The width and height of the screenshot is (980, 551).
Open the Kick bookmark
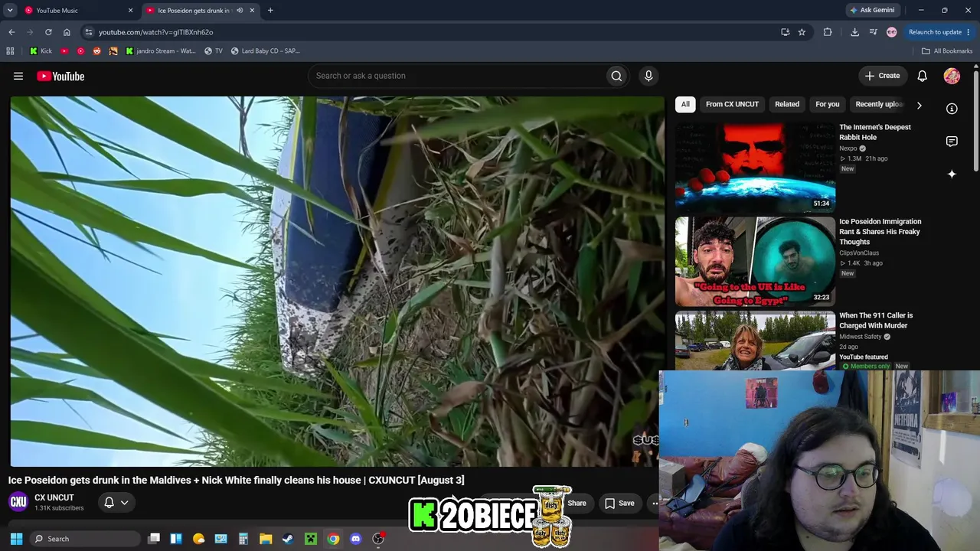[x=41, y=51]
